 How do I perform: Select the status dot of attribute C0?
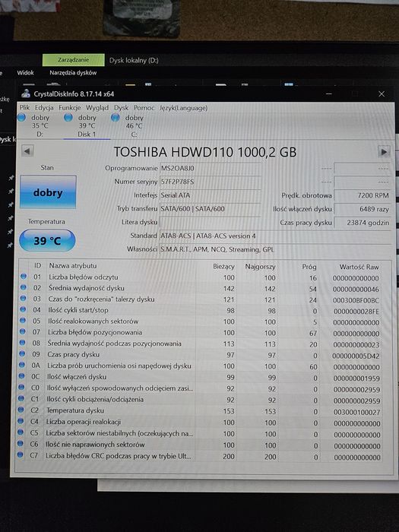(x=21, y=387)
